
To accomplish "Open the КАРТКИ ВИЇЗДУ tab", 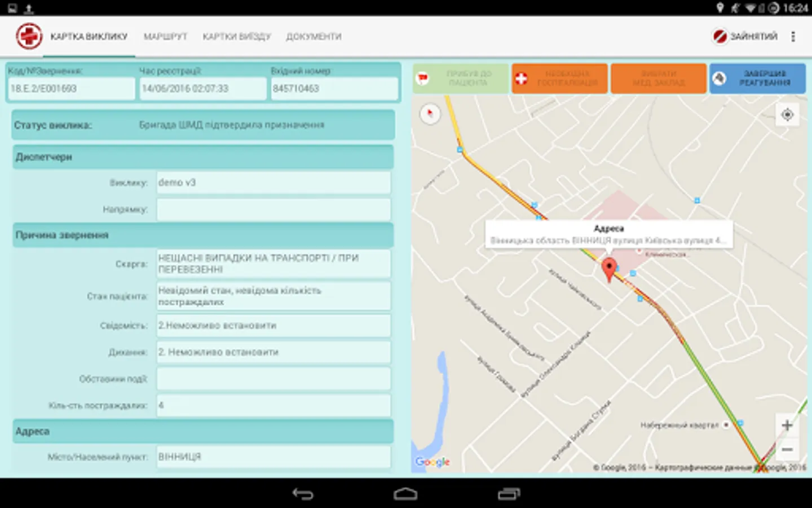I will (237, 37).
